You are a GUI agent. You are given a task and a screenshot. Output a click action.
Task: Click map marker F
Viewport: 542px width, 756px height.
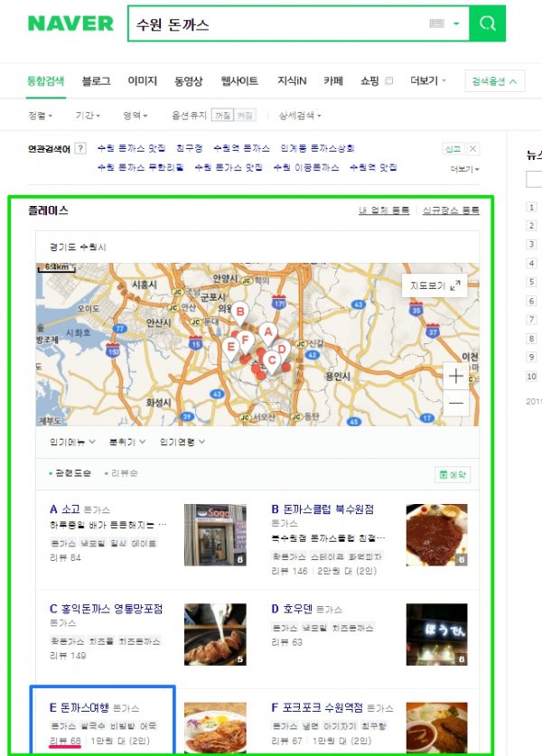click(245, 341)
